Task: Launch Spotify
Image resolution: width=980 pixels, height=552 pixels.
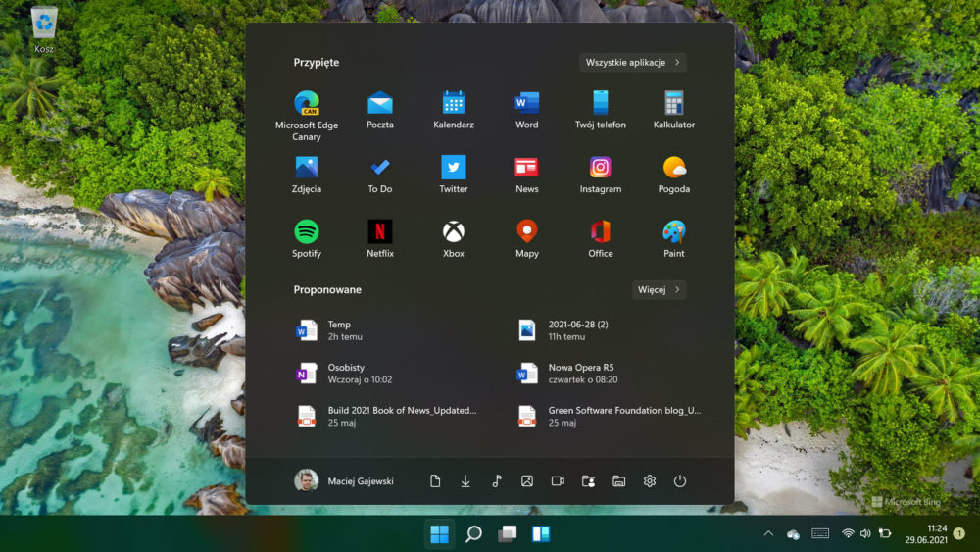Action: coord(306,239)
